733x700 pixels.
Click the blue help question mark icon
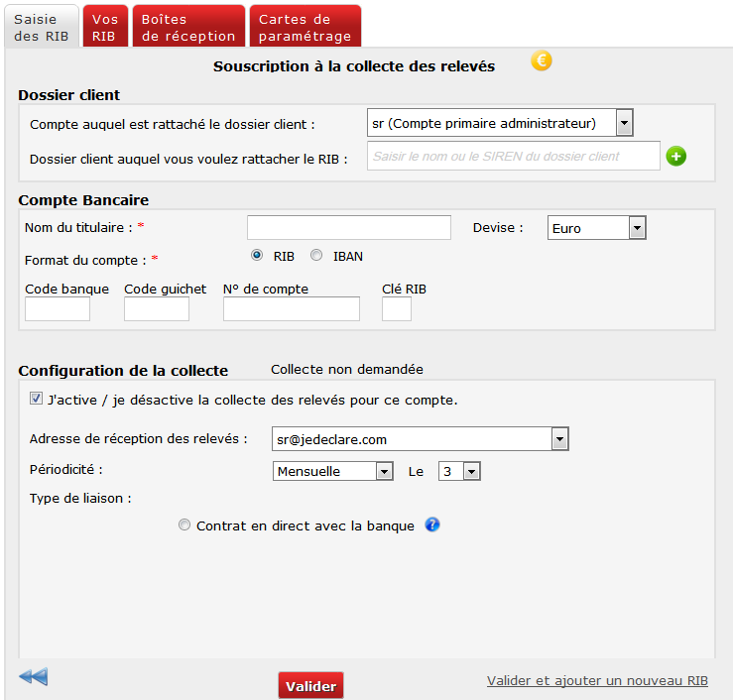point(432,525)
